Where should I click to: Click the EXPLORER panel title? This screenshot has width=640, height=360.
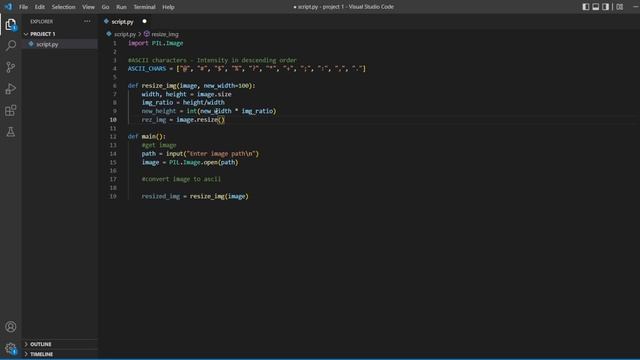[x=42, y=22]
